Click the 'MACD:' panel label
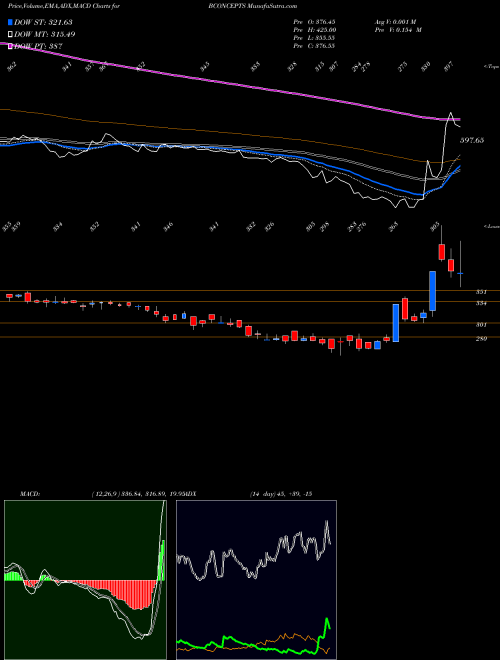500x660 pixels. (x=30, y=494)
